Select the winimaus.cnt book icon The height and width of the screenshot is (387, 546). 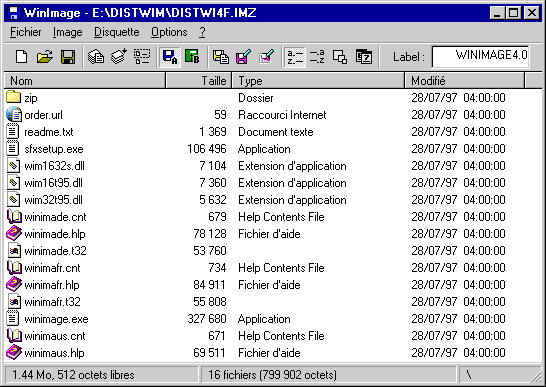tap(14, 335)
